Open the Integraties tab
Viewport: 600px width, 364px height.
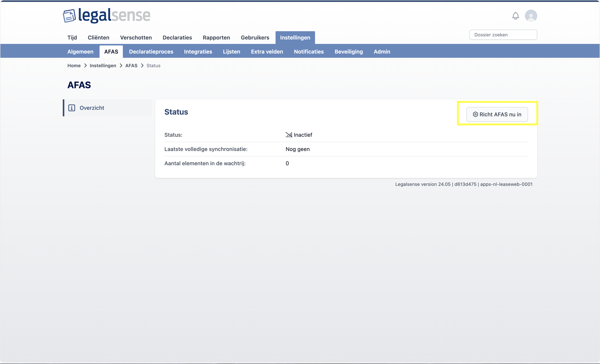point(198,52)
